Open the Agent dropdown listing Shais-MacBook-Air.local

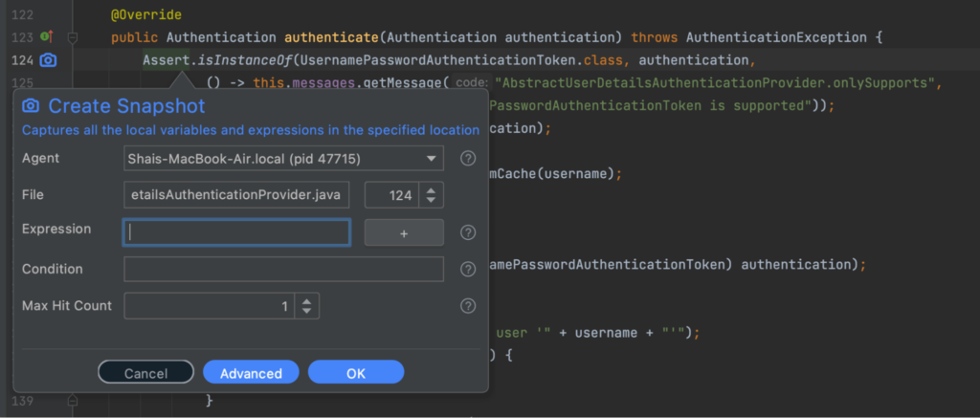click(x=283, y=158)
